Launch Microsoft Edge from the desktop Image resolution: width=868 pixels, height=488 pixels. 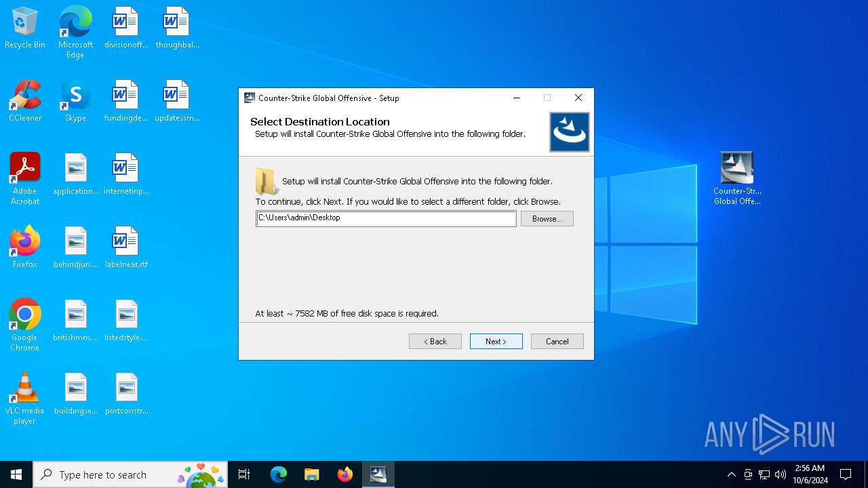tap(75, 33)
